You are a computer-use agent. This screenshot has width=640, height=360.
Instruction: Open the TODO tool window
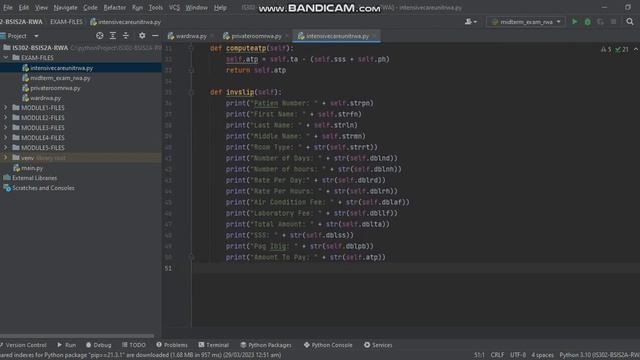(x=133, y=345)
